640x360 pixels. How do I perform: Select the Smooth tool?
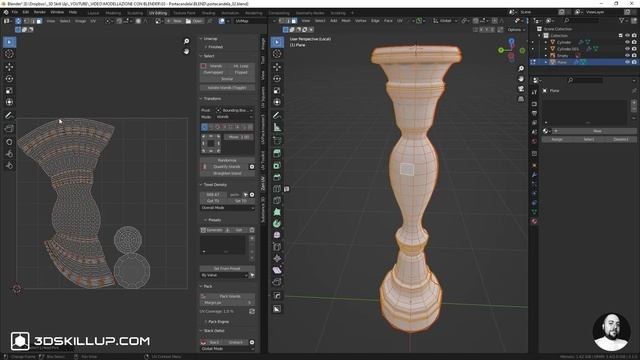277,235
